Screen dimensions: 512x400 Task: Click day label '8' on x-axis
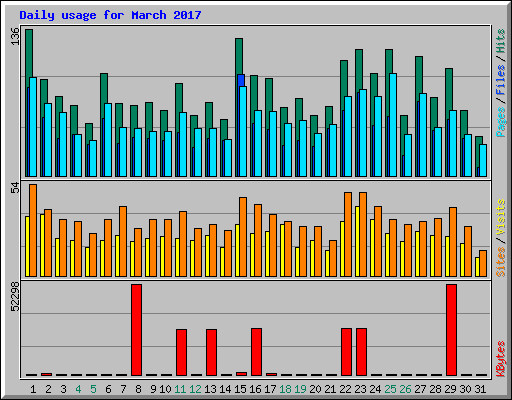(x=138, y=389)
